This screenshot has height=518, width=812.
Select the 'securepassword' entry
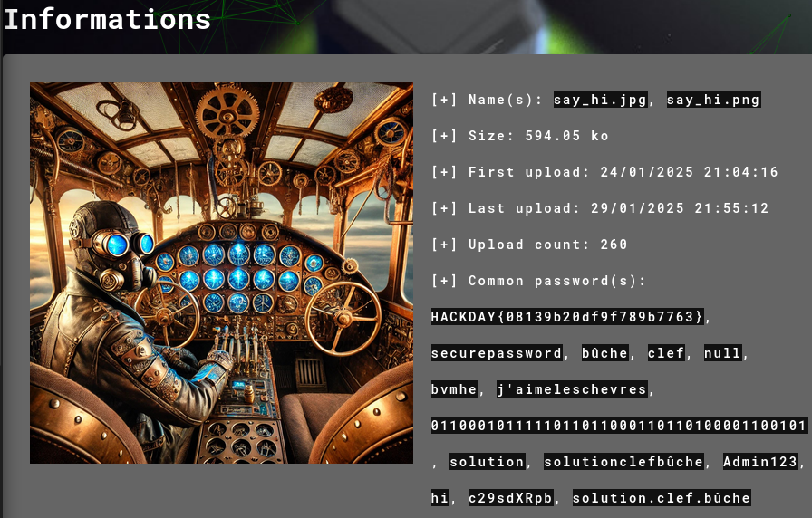pos(497,353)
